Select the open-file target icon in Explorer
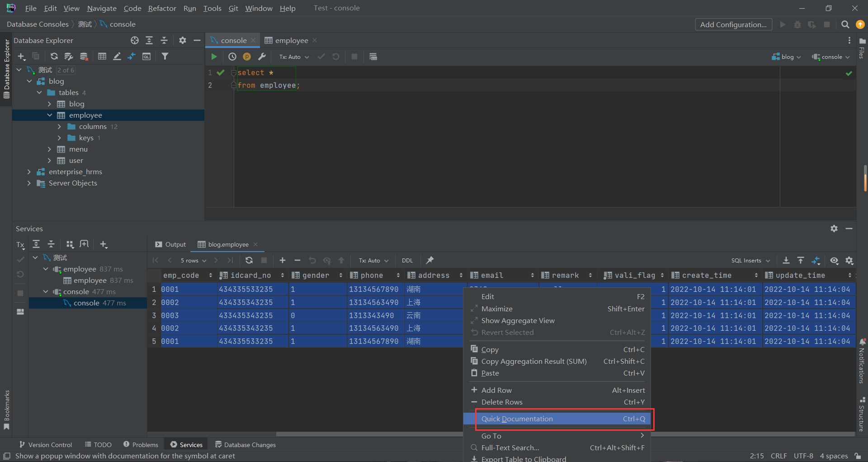This screenshot has height=462, width=868. (x=135, y=40)
